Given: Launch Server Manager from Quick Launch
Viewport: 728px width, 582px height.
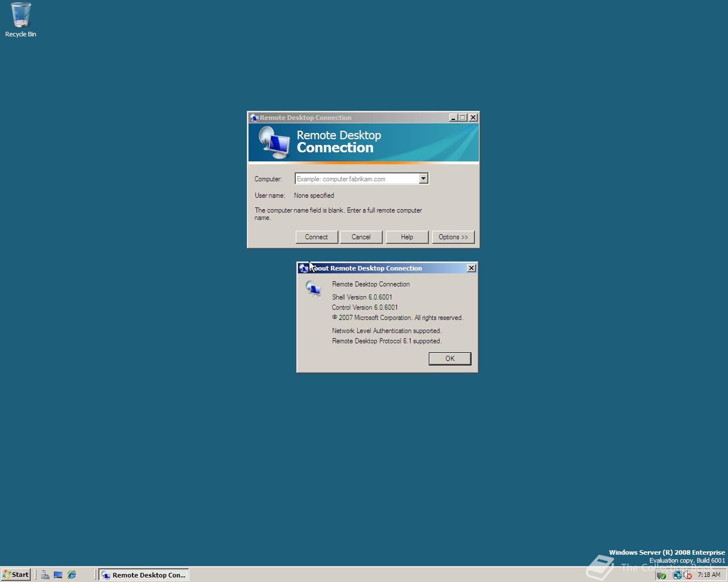Looking at the screenshot, I should tap(45, 575).
